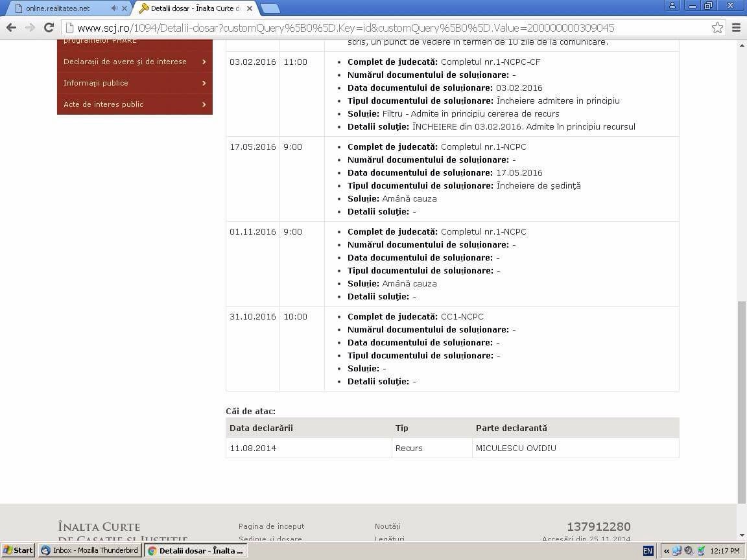Mute audio on online.realitatea.net tab
Viewport: 747px width, 560px height.
(115, 8)
